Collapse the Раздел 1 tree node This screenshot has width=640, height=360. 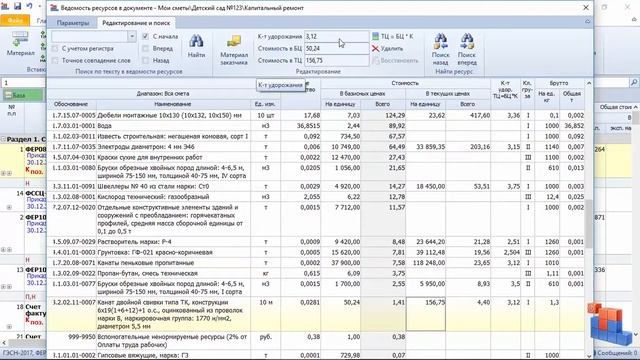[3, 139]
